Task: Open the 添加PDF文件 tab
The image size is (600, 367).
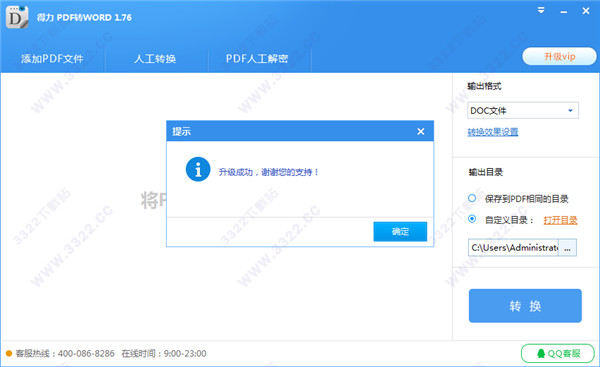Action: pyautogui.click(x=52, y=59)
